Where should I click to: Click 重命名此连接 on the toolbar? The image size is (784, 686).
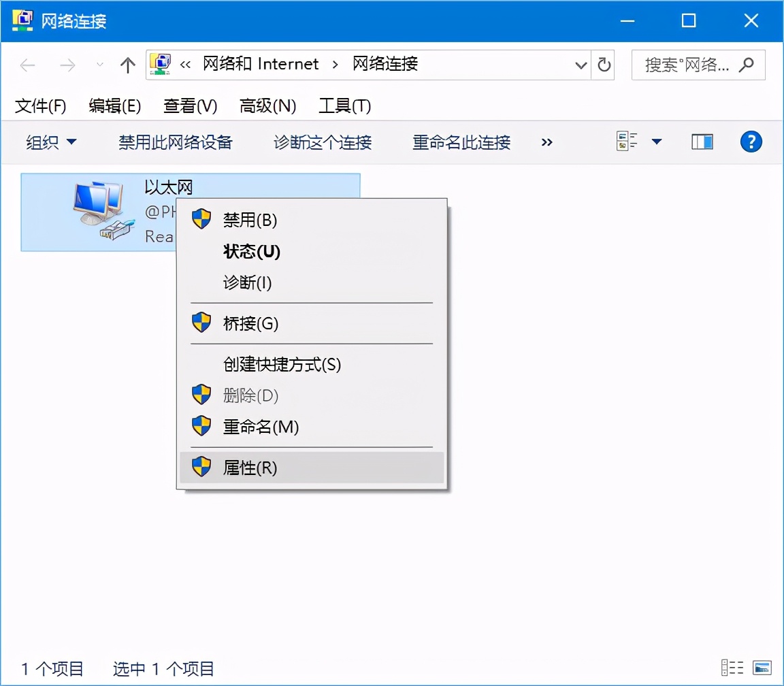(461, 142)
